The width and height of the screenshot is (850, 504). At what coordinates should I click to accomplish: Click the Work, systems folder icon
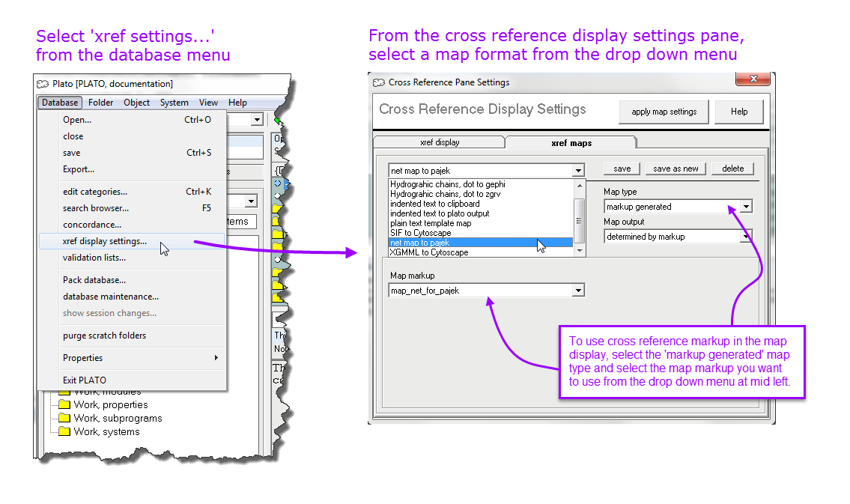coord(64,432)
